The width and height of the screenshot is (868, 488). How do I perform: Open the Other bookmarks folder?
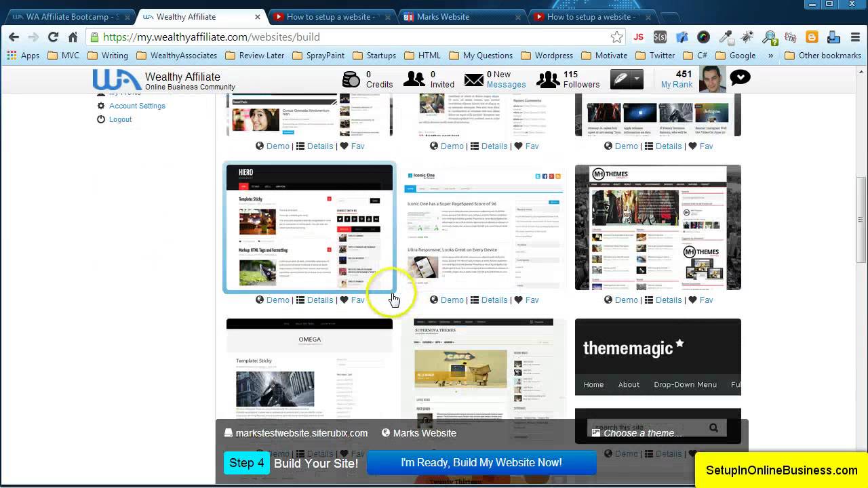(823, 56)
